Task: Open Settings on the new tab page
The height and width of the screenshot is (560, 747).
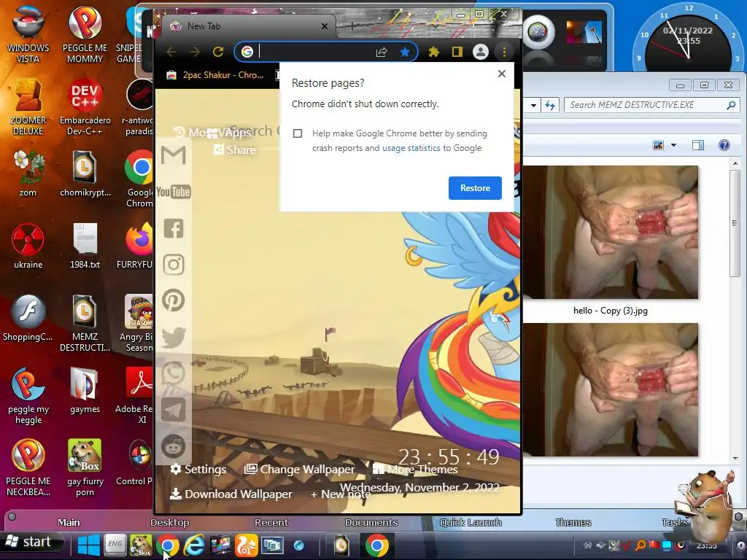Action: pyautogui.click(x=198, y=470)
